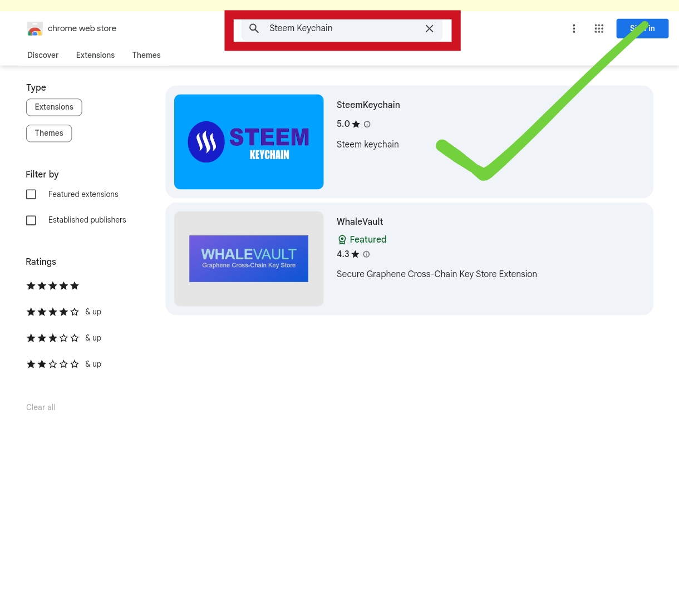This screenshot has width=679, height=616.
Task: Open the Google apps grid icon
Action: click(x=599, y=28)
